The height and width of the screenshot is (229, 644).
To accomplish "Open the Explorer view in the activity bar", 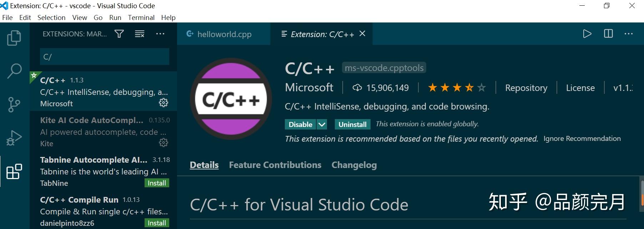I will pos(14,37).
